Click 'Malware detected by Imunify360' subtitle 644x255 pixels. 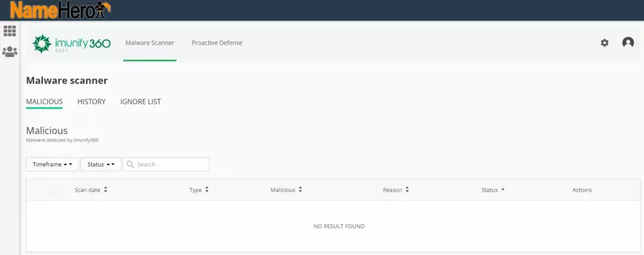[62, 140]
